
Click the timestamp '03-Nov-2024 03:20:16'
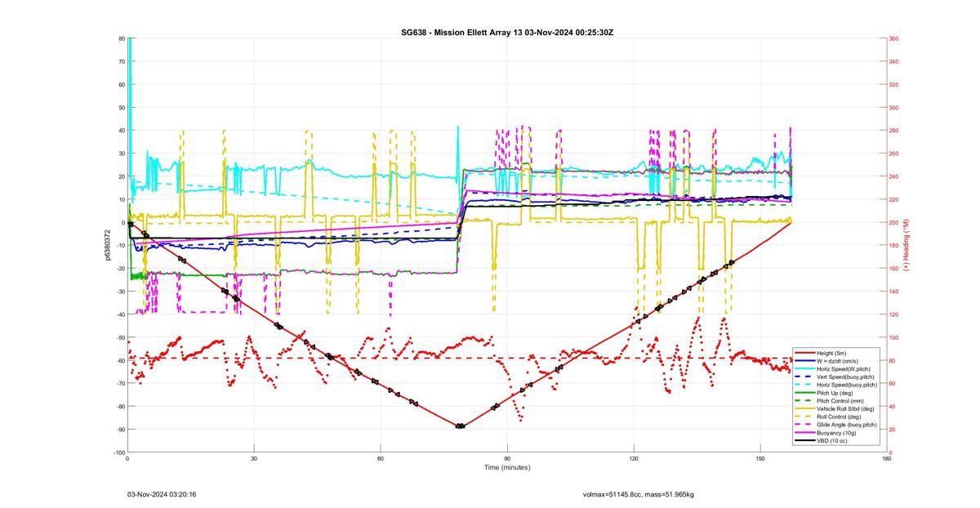(162, 494)
